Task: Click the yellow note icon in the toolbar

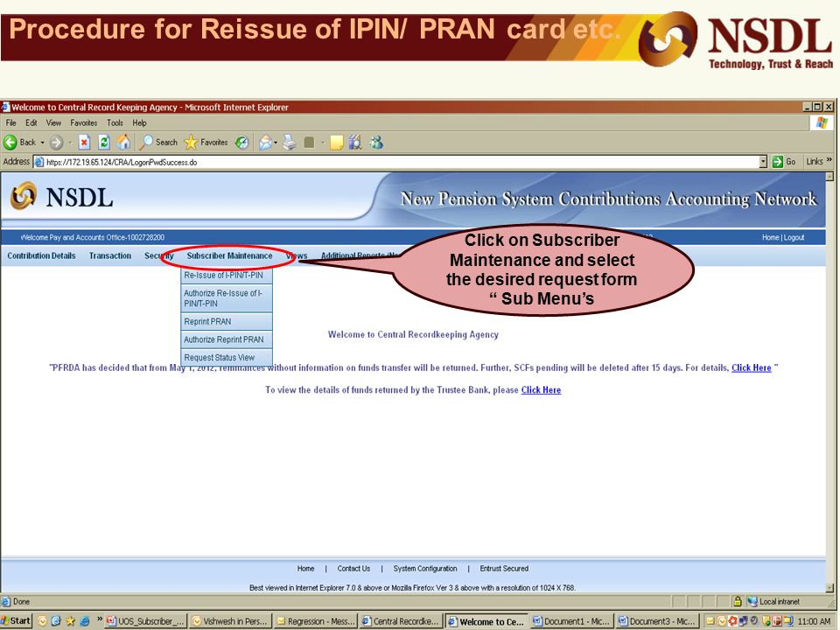Action: 336,143
